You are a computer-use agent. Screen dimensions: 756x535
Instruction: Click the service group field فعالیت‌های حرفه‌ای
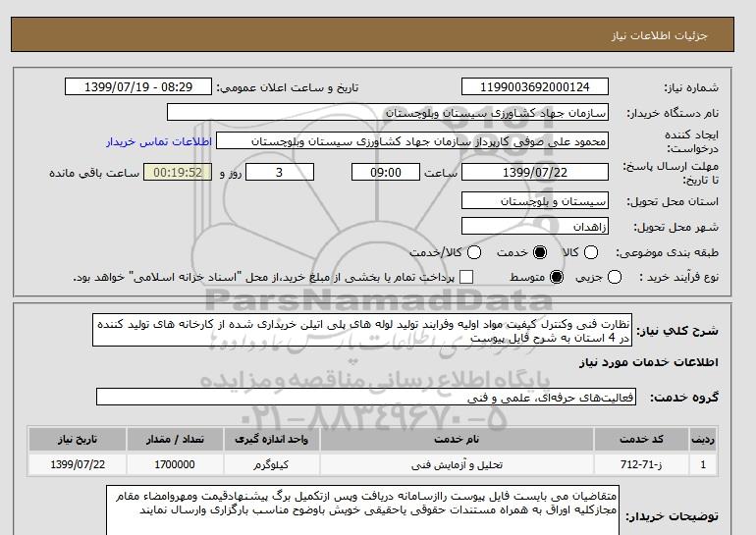tap(366, 398)
